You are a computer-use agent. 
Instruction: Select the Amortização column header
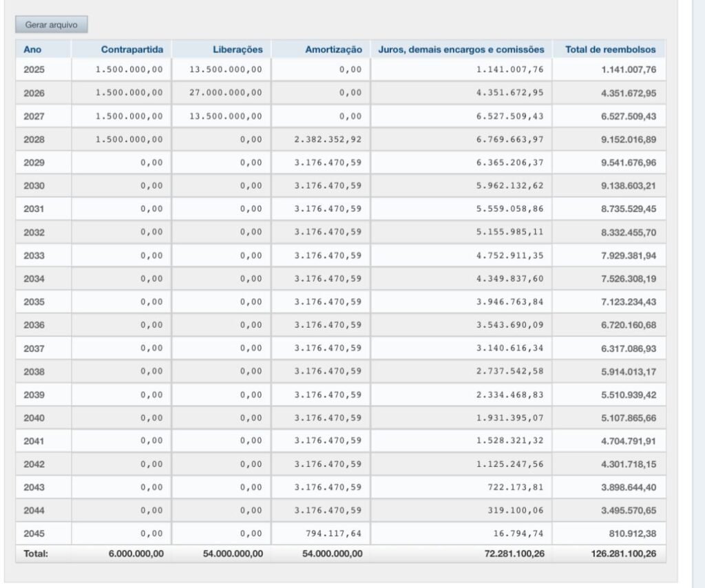click(x=333, y=50)
